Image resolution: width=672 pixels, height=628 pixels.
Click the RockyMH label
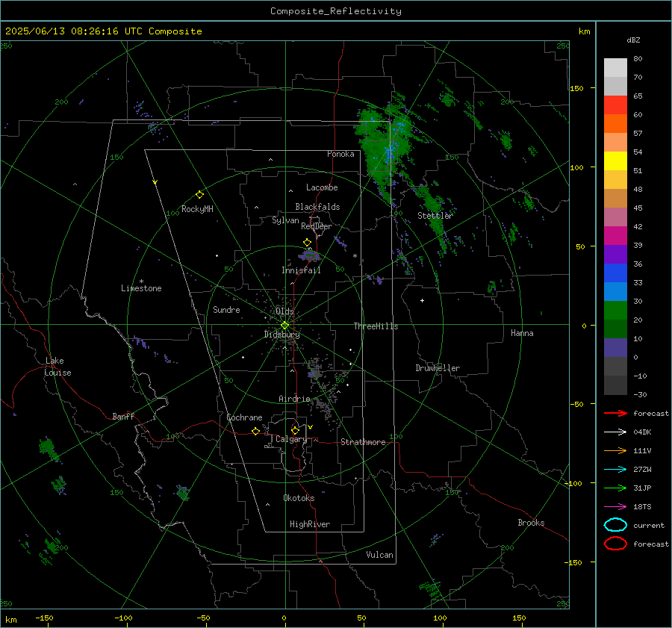tap(197, 209)
